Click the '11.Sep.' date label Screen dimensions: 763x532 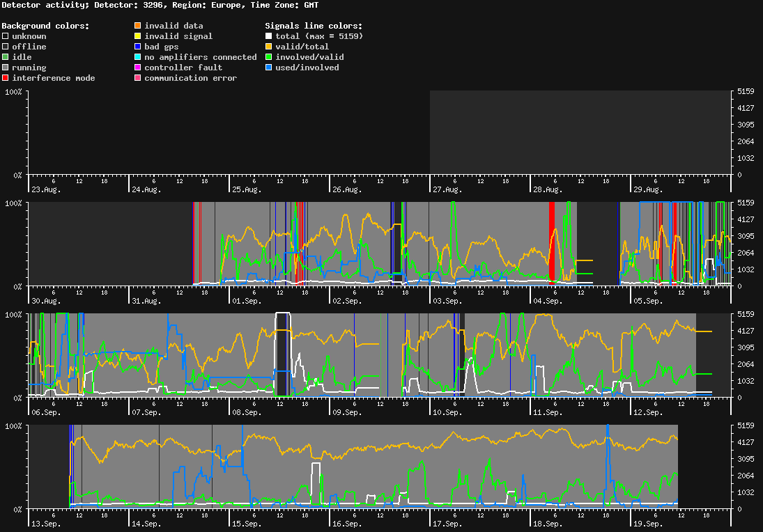[548, 412]
